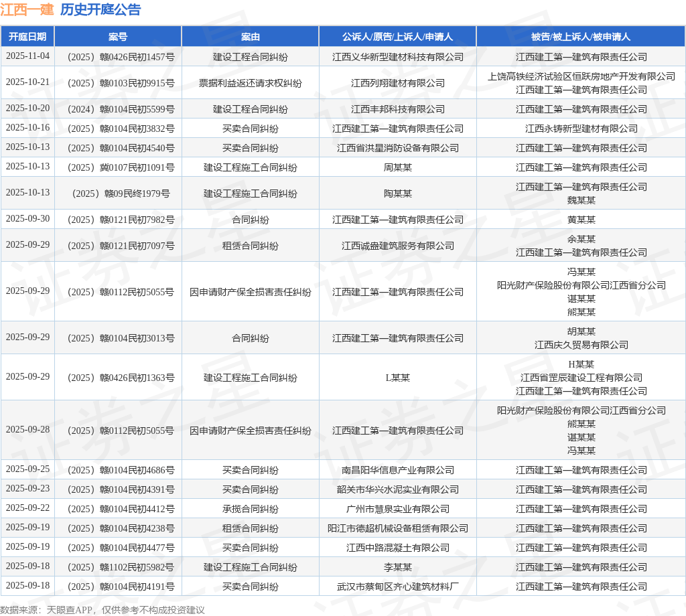Viewport: 686px width, 616px height.
Task: Click the date 2025-10-20
Action: coord(27,109)
